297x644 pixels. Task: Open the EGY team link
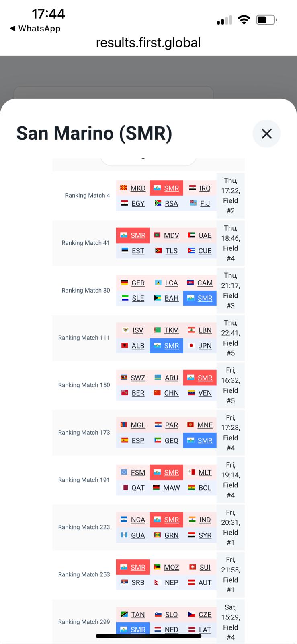[138, 204]
